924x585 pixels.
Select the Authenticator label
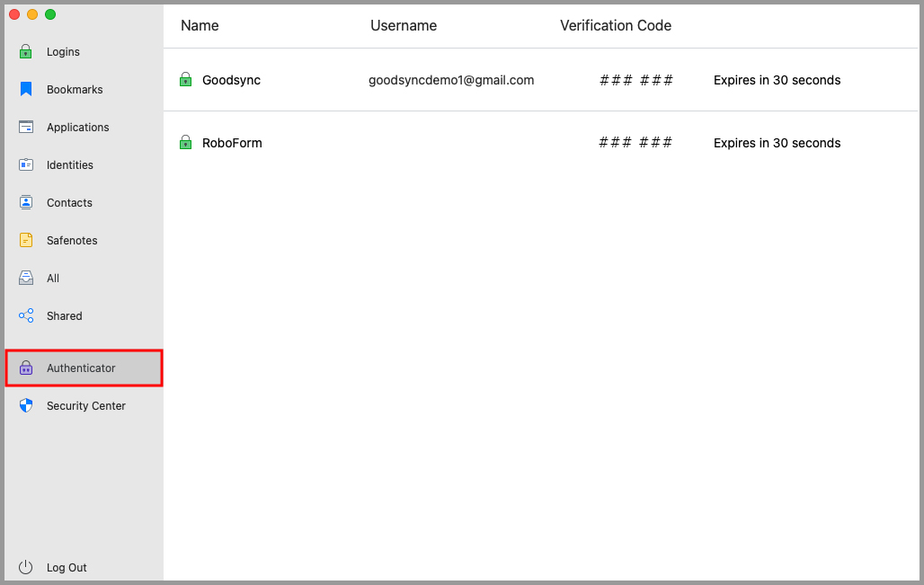(x=81, y=368)
